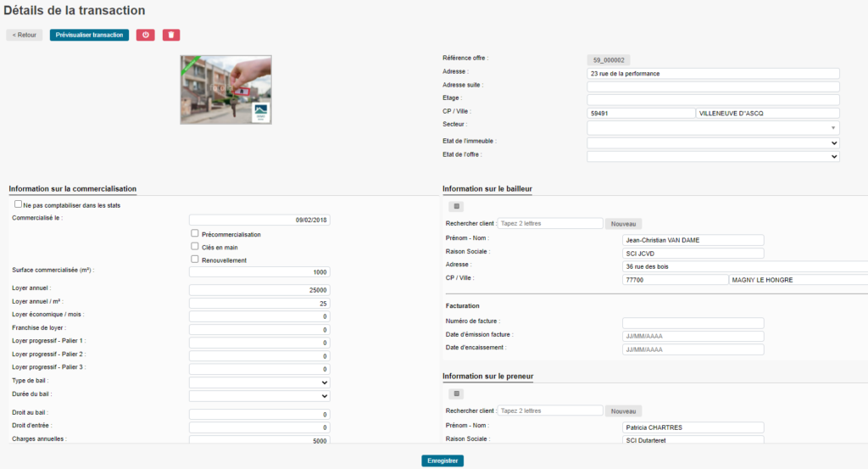Expand the Etat de l'immeuble dropdown
Screen dimensions: 868x469
click(712, 142)
